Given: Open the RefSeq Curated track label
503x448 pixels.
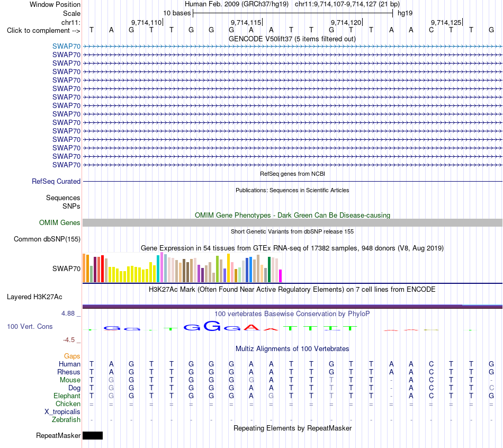Looking at the screenshot, I should click(56, 181).
